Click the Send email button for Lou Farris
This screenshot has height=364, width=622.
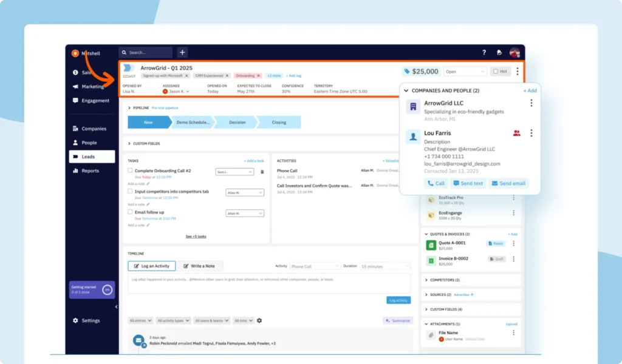508,183
